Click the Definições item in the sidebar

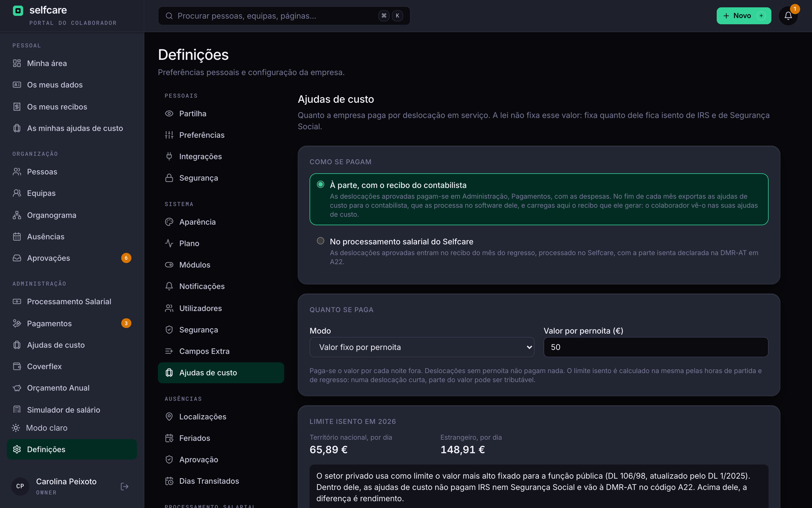(72, 449)
